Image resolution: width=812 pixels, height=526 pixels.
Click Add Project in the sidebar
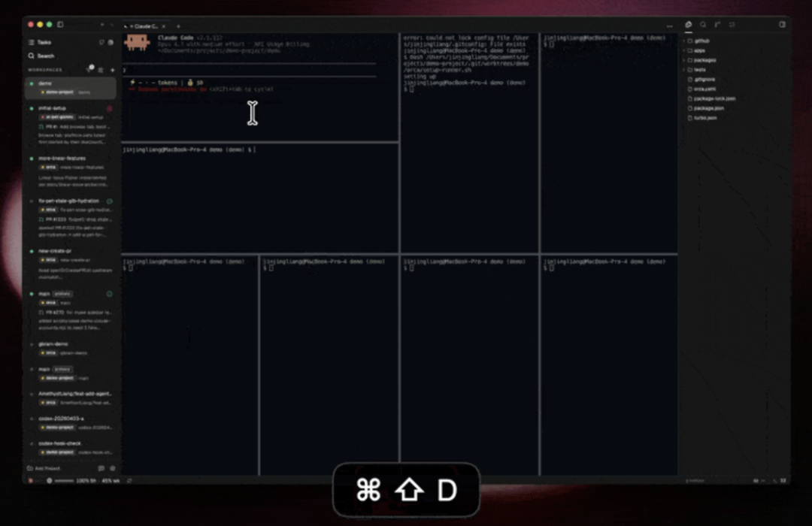pos(44,468)
